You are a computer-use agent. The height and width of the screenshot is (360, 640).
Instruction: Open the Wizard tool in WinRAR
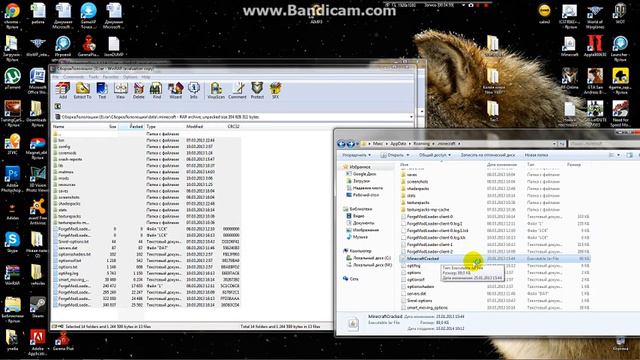click(x=176, y=90)
